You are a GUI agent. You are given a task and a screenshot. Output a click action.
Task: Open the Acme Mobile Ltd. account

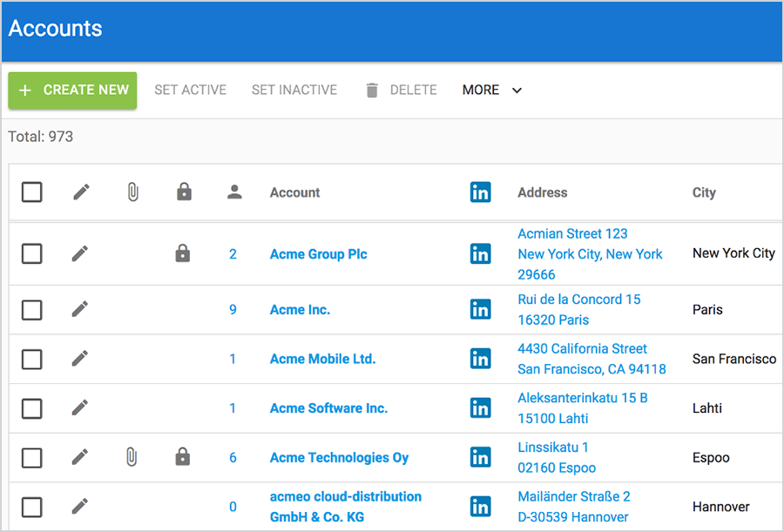point(322,359)
